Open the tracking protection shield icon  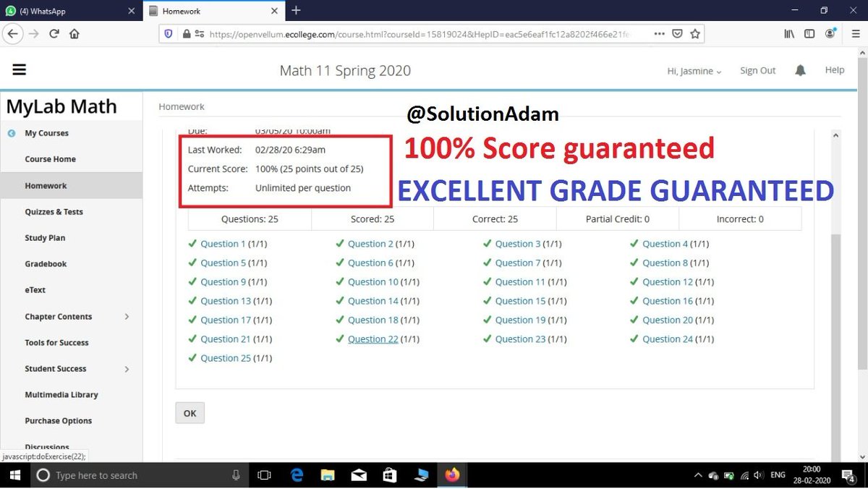pos(169,34)
